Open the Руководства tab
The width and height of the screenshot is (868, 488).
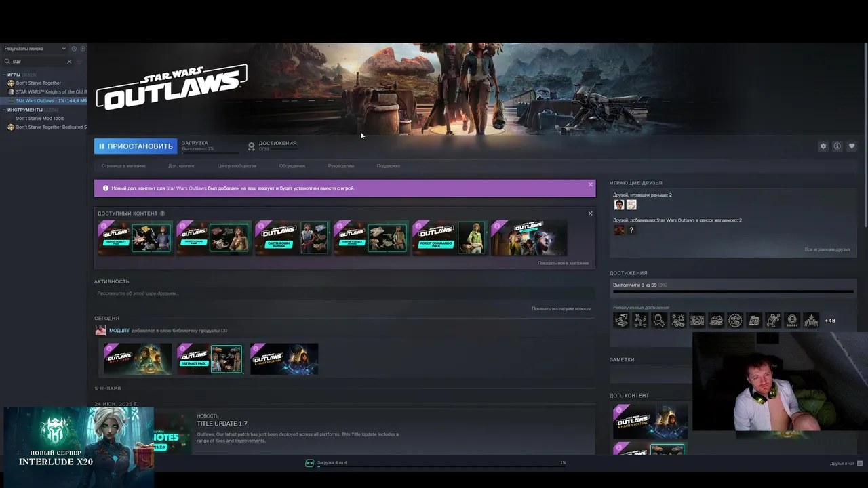pos(340,166)
